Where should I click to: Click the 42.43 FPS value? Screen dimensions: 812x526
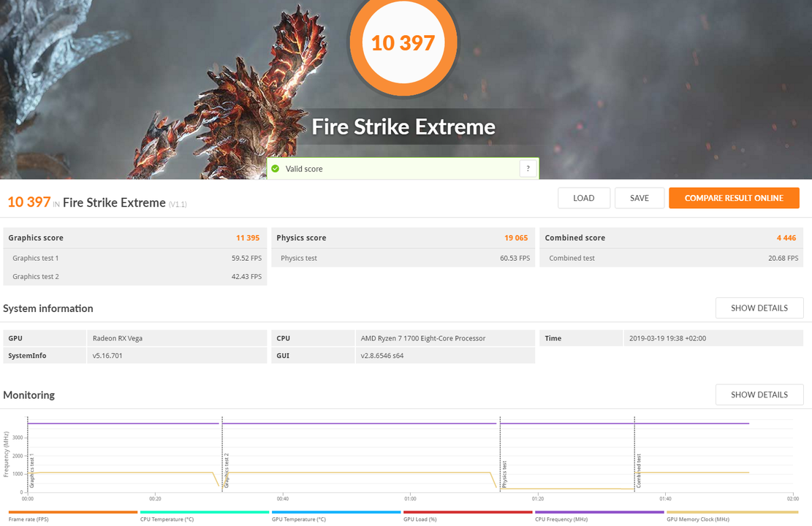click(246, 276)
